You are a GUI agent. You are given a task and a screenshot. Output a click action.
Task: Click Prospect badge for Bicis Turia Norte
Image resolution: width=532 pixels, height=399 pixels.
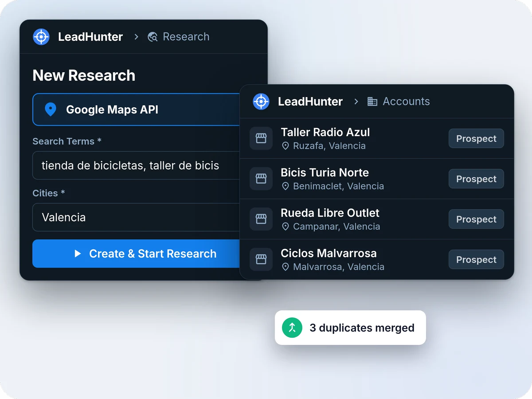[476, 179]
